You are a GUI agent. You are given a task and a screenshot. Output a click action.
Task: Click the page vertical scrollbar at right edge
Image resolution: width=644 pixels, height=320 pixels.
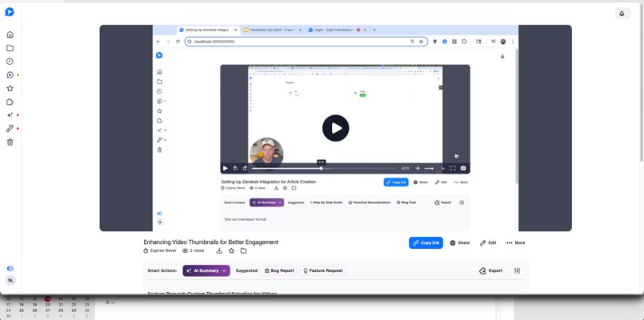coord(642,84)
